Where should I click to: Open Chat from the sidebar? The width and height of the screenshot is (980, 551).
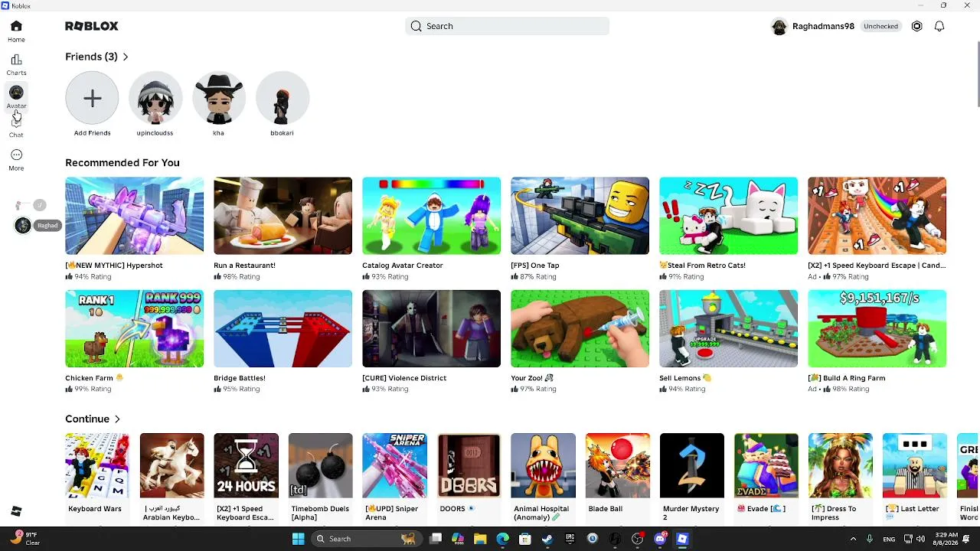(16, 127)
